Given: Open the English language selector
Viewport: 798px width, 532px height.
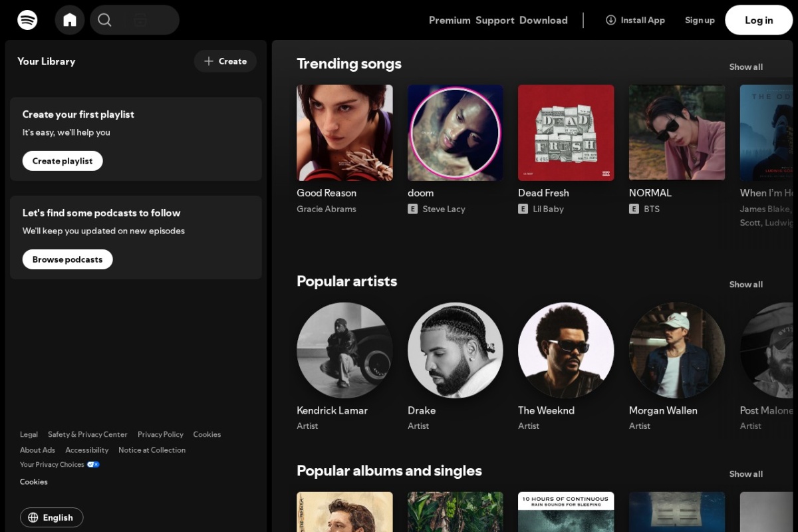Looking at the screenshot, I should pyautogui.click(x=52, y=517).
